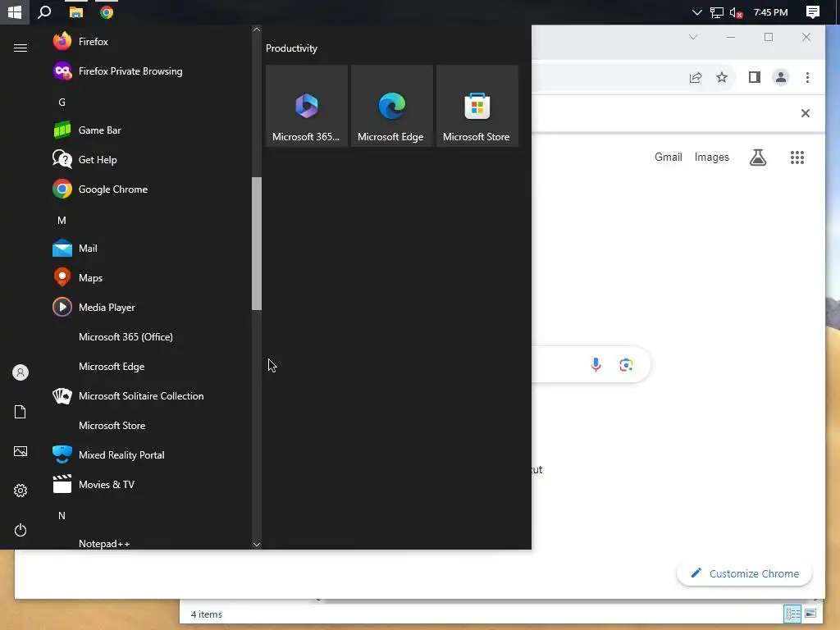This screenshot has height=630, width=840.
Task: Jump to letter M app group
Action: [x=62, y=220]
